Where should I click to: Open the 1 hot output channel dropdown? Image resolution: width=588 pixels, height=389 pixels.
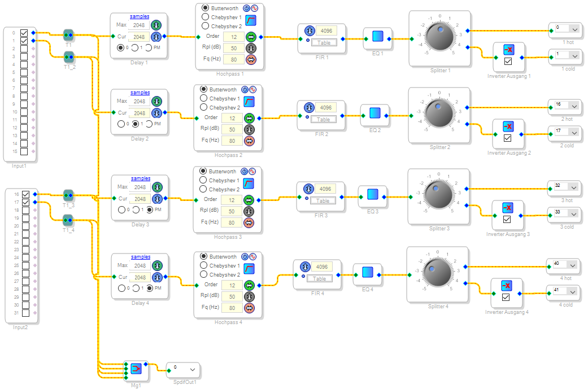pos(574,28)
